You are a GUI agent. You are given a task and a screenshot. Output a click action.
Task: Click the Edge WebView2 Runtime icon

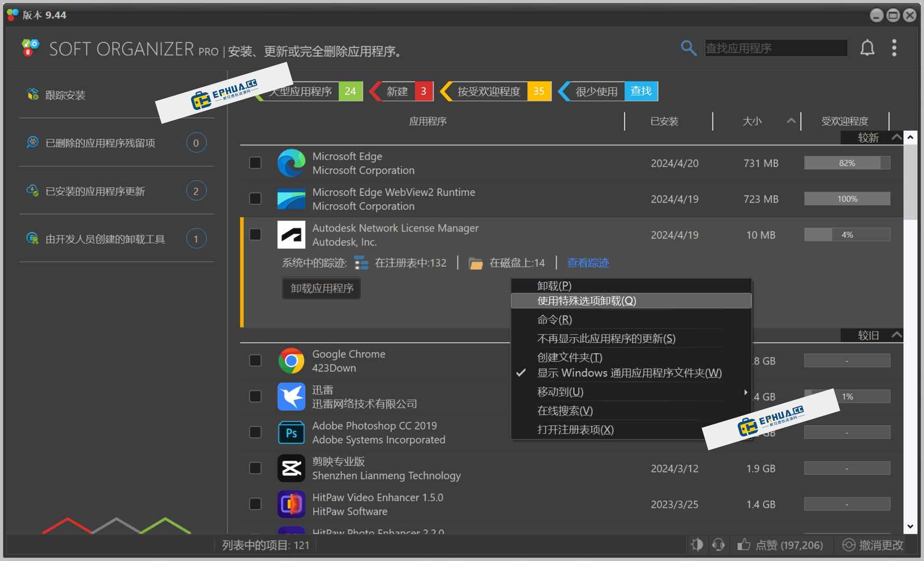click(x=291, y=199)
